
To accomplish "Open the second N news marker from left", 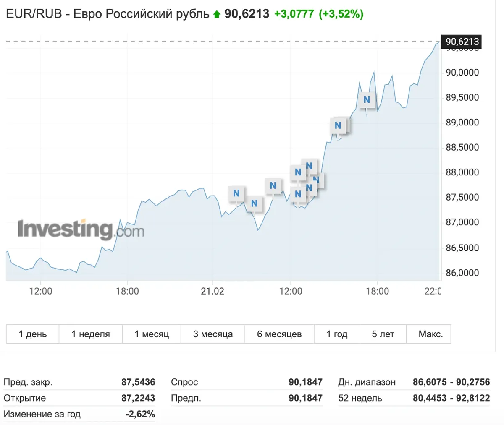I will point(254,203).
